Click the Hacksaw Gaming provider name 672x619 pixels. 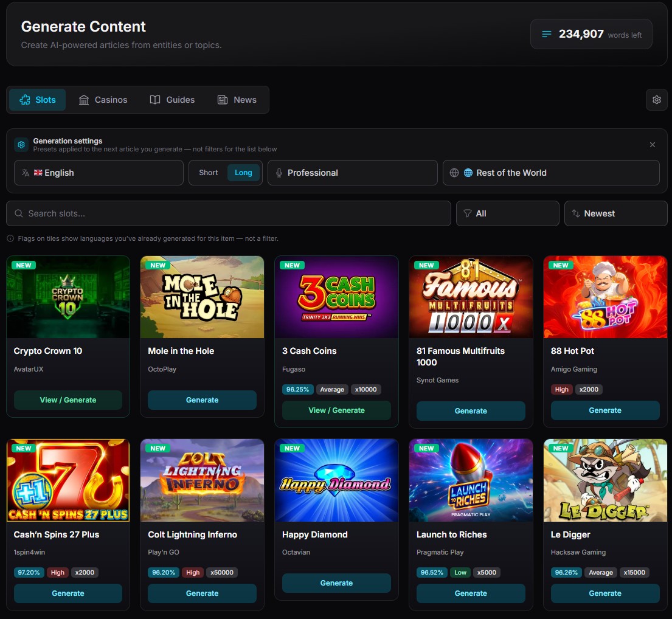(578, 552)
